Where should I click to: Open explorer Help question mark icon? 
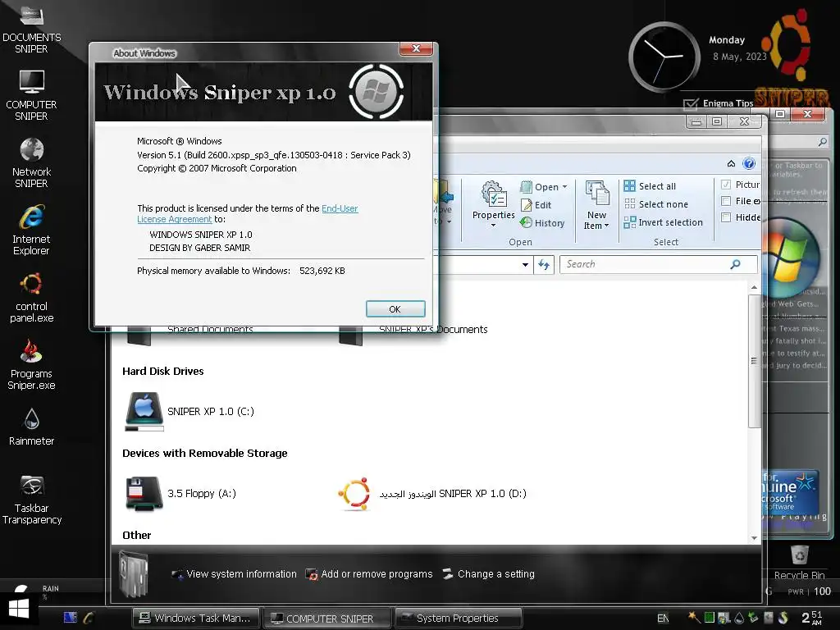coord(749,163)
